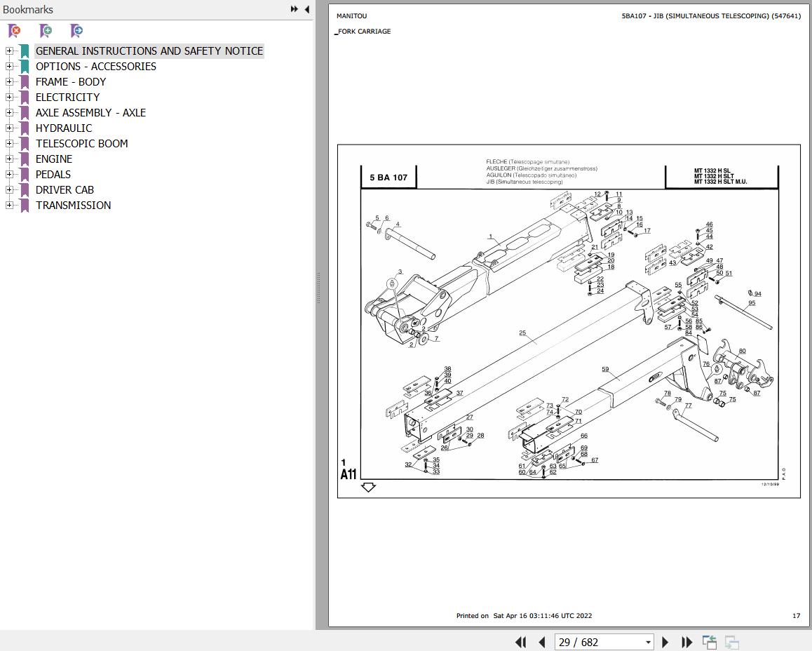Screen dimensions: 812x651
Task: Click the bookmark icon beside ELECTRICITY
Action: [25, 98]
